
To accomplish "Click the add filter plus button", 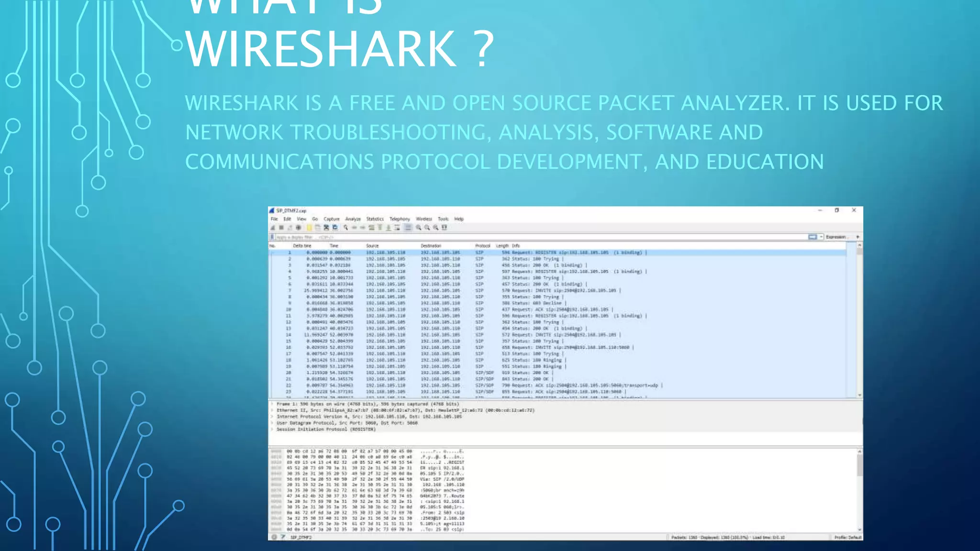I will click(857, 237).
